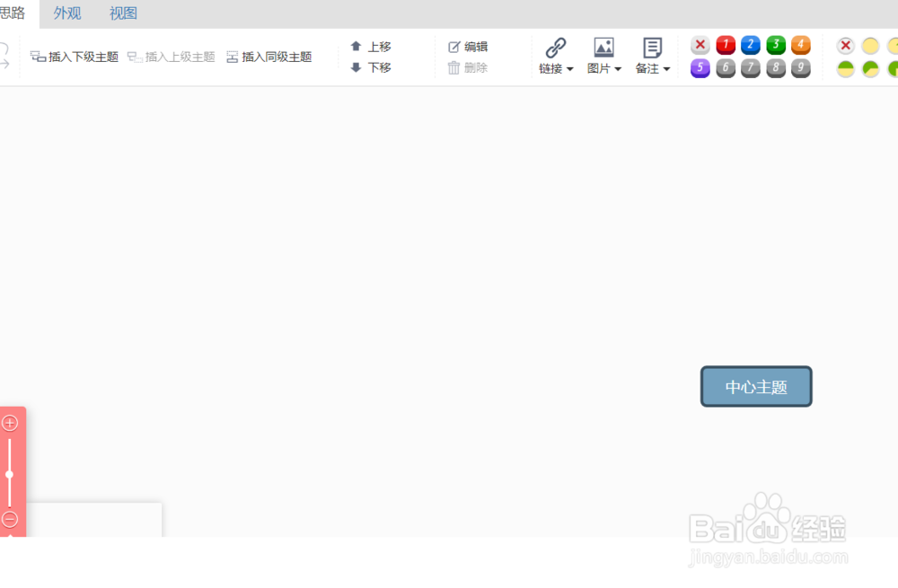This screenshot has width=898, height=588.
Task: Set priority 6 gray marker
Action: 726,68
